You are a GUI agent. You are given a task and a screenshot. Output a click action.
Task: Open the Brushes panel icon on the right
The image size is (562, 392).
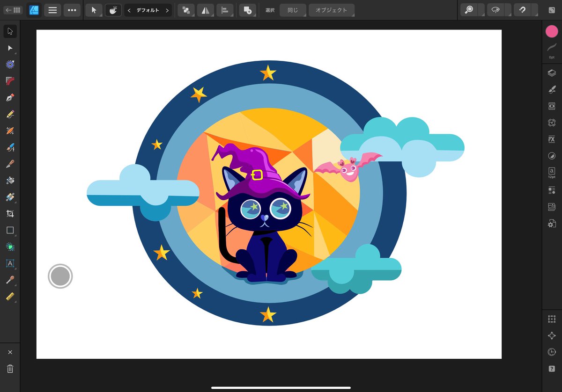pos(551,89)
